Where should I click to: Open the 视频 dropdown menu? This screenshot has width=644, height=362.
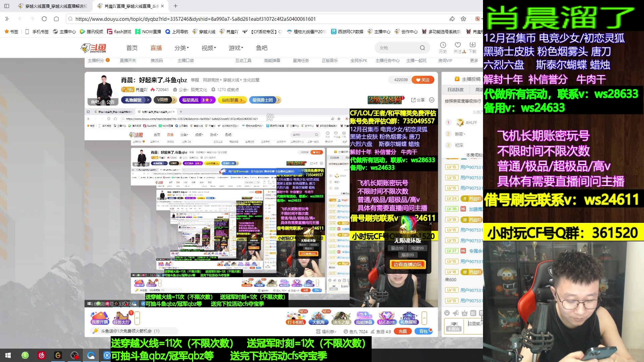pos(209,48)
